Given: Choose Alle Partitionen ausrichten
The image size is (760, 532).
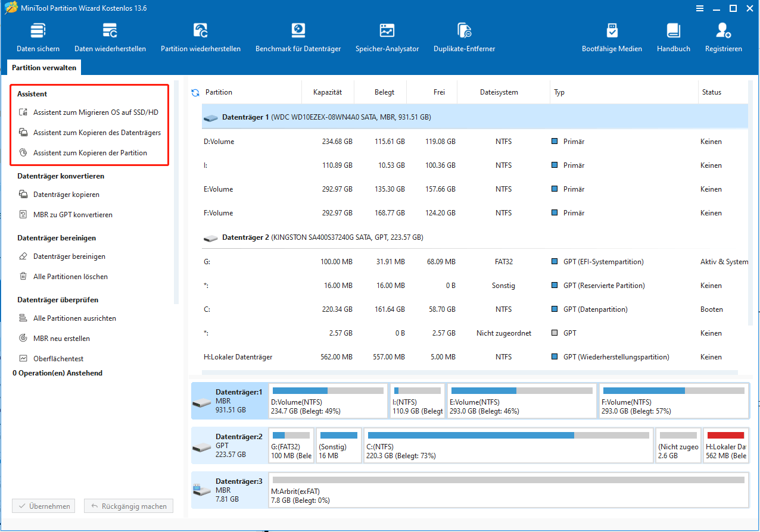Looking at the screenshot, I should coord(68,318).
